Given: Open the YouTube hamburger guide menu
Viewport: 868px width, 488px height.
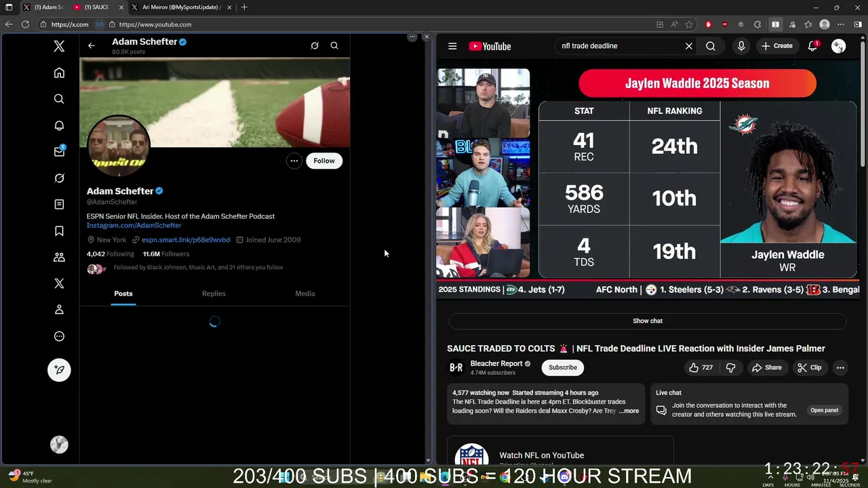Looking at the screenshot, I should pos(452,46).
